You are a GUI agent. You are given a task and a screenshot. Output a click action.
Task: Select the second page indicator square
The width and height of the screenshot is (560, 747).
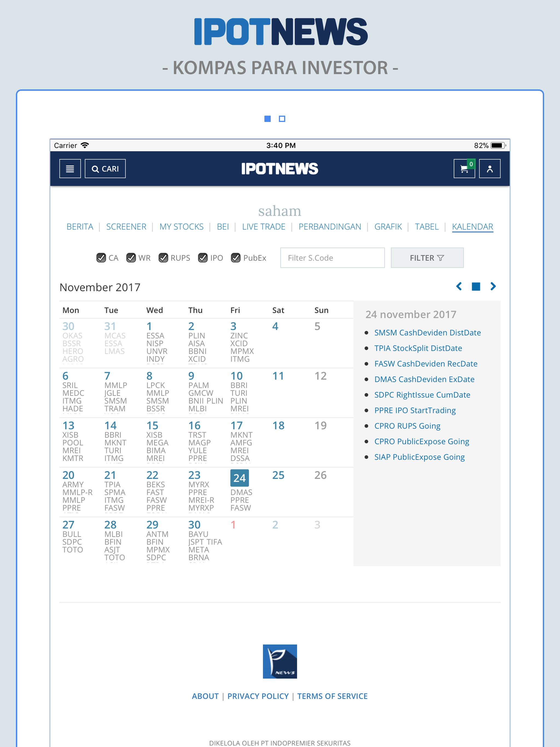coord(282,119)
